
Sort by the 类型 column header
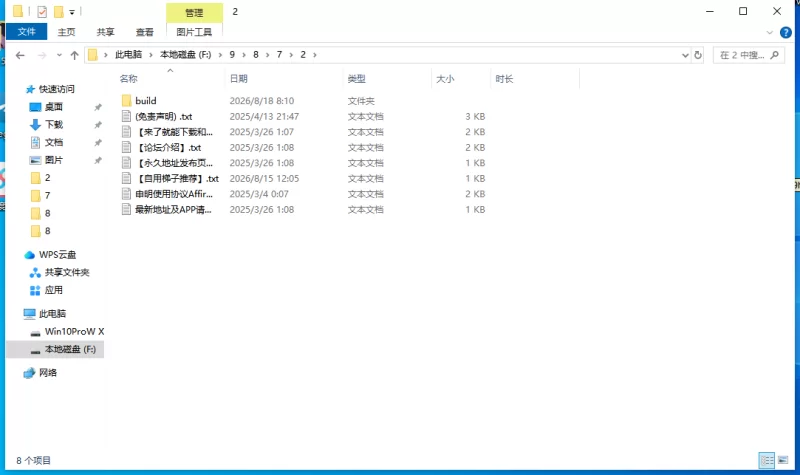(357, 79)
